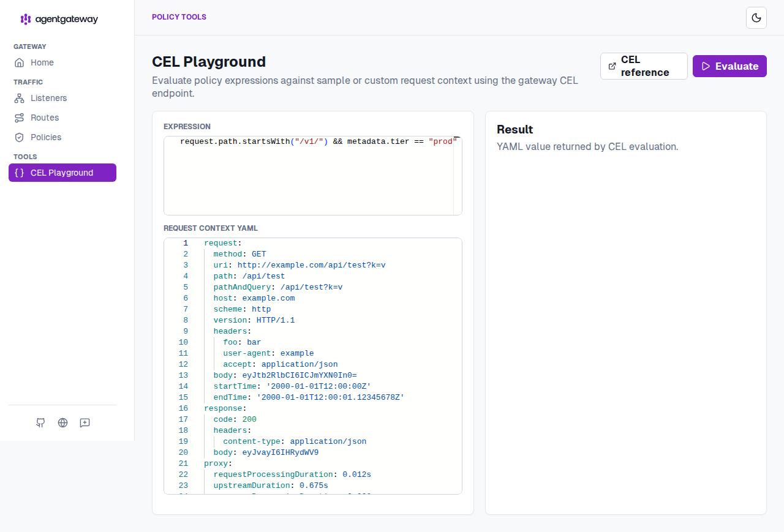The height and width of the screenshot is (532, 784).
Task: Click the Policies shield icon
Action: point(20,137)
